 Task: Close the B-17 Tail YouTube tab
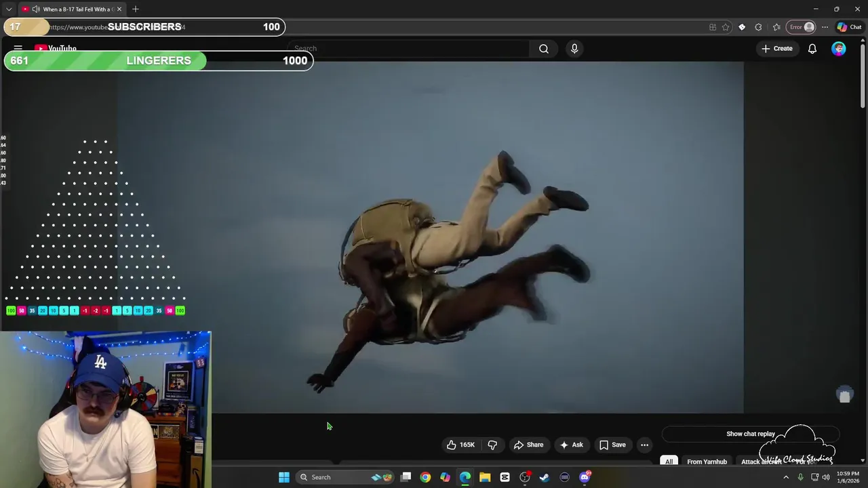[119, 9]
